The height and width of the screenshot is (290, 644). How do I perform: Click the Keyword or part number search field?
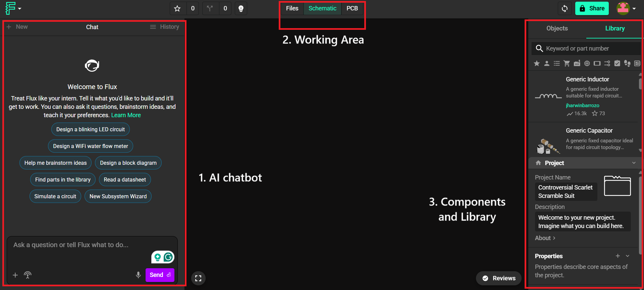(586, 49)
